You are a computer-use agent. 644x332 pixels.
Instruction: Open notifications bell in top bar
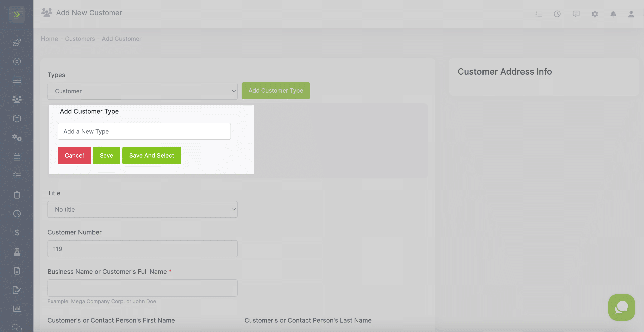pos(613,14)
